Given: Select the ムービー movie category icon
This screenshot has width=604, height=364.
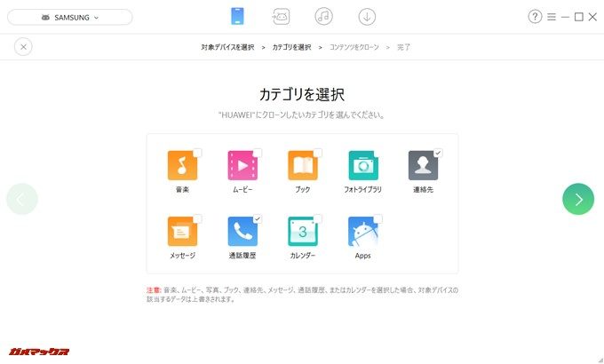Looking at the screenshot, I should (242, 166).
